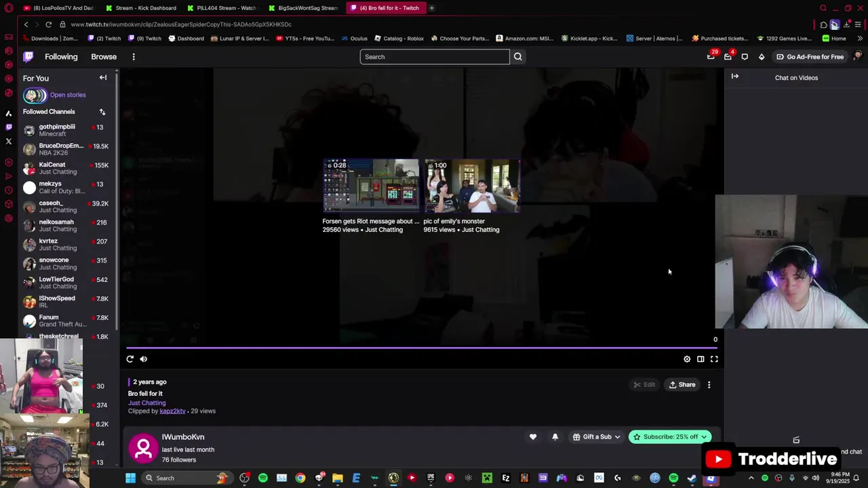Open the player settings gear

pyautogui.click(x=687, y=359)
